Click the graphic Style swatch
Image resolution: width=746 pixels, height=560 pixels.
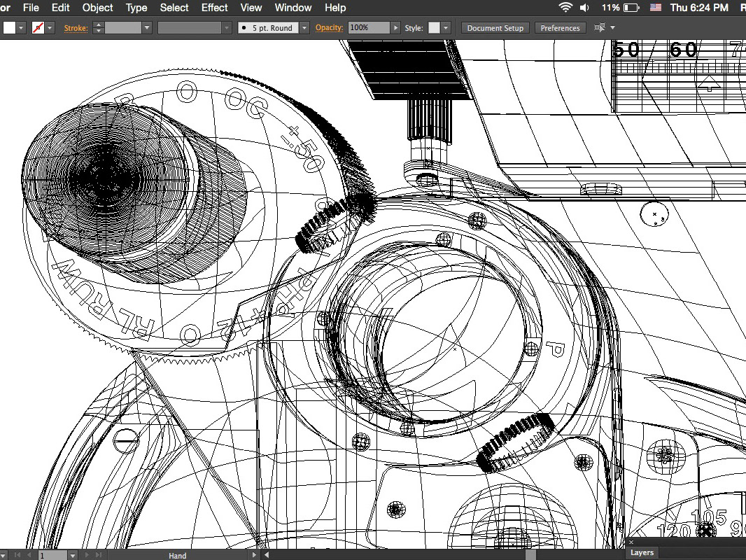(x=434, y=28)
